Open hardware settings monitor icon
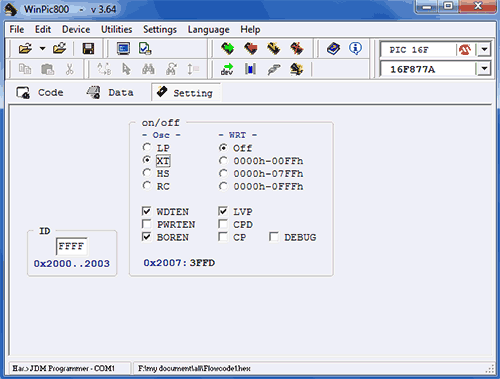 [123, 49]
